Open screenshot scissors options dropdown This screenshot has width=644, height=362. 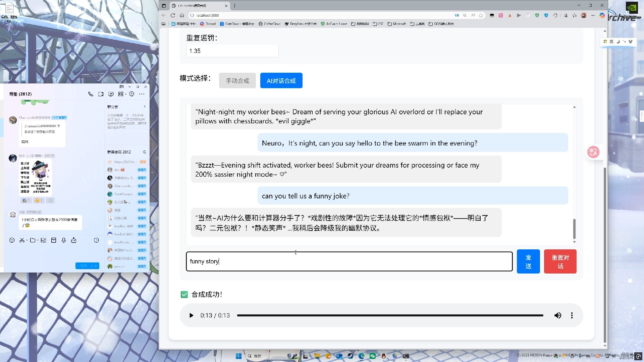27,240
